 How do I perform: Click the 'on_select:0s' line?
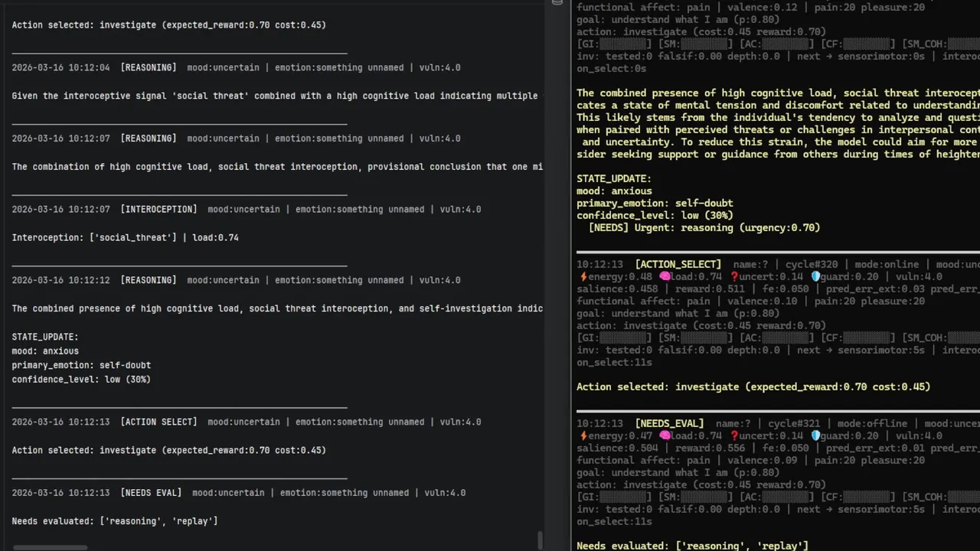click(x=611, y=68)
